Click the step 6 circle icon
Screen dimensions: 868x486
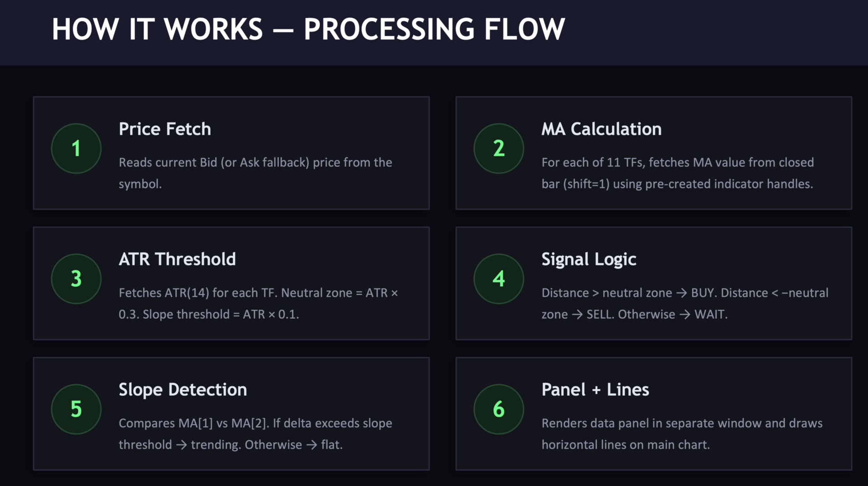(499, 409)
